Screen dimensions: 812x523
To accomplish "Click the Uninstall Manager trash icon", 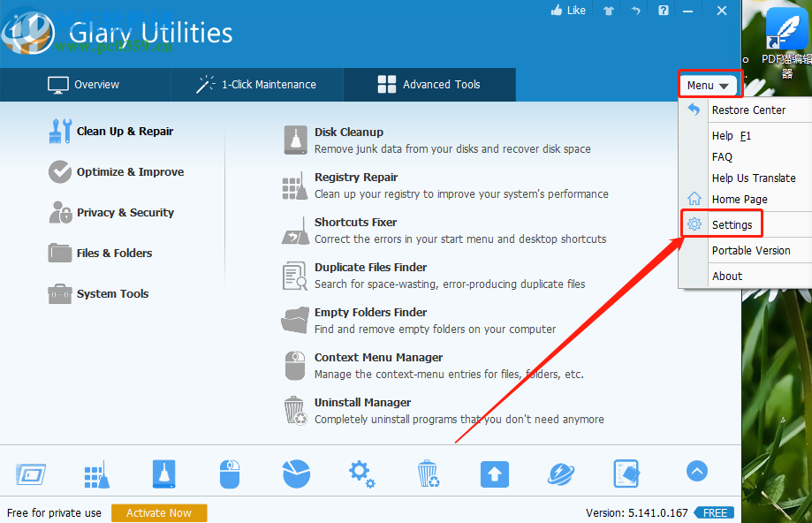I will (x=295, y=411).
